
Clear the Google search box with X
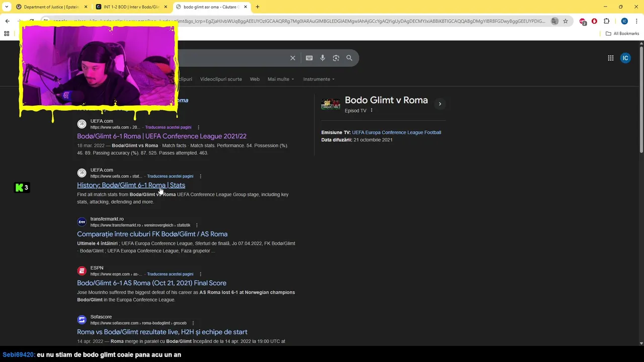point(293,58)
